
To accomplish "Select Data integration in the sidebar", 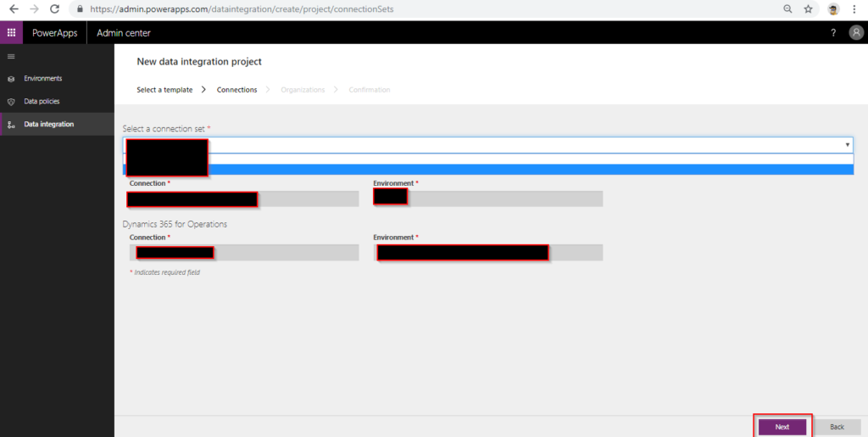I will tap(57, 124).
